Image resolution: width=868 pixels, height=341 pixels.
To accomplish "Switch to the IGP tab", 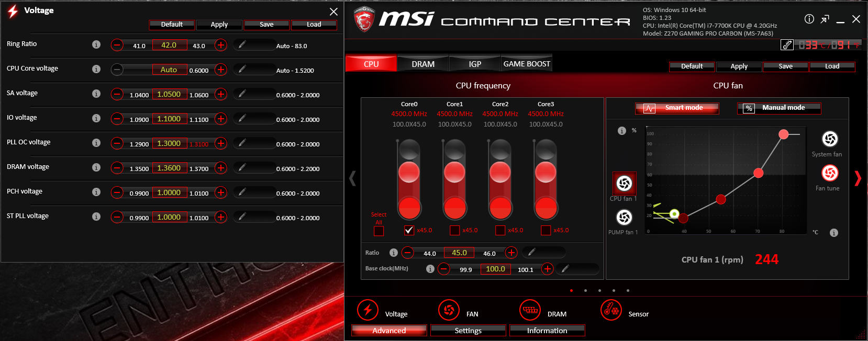I will (x=475, y=64).
